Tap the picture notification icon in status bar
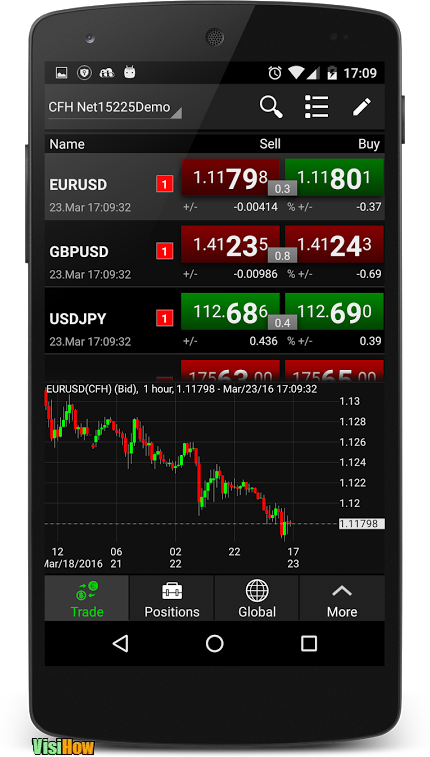The image size is (430, 757). pyautogui.click(x=61, y=73)
